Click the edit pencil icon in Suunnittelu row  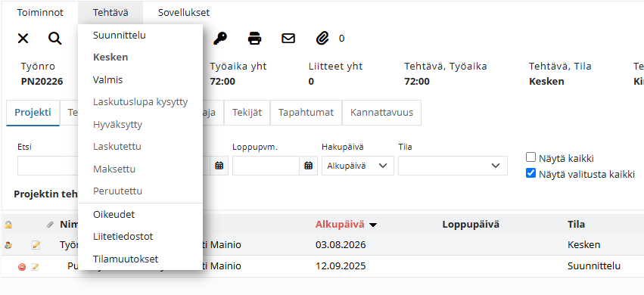[x=36, y=267]
